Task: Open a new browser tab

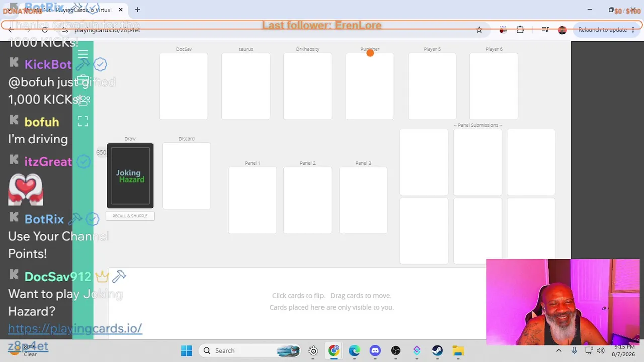Action: [137, 10]
